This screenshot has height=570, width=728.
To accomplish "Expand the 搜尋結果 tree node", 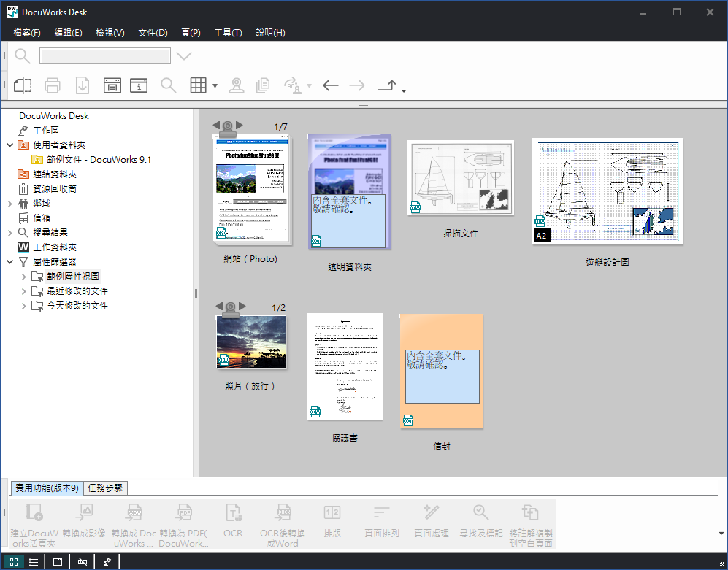I will [x=9, y=233].
